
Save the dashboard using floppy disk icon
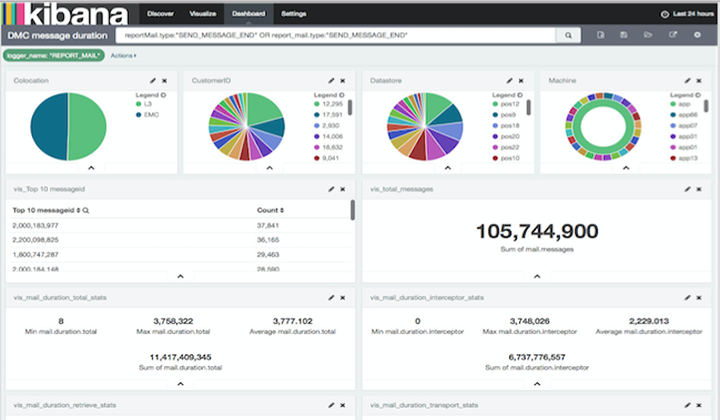624,35
